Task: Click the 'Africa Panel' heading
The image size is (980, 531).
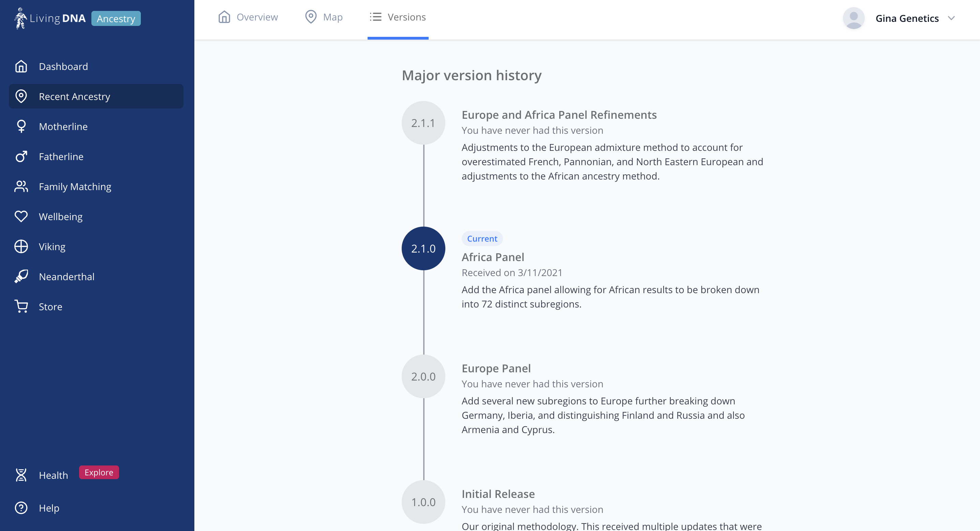Action: (x=493, y=257)
